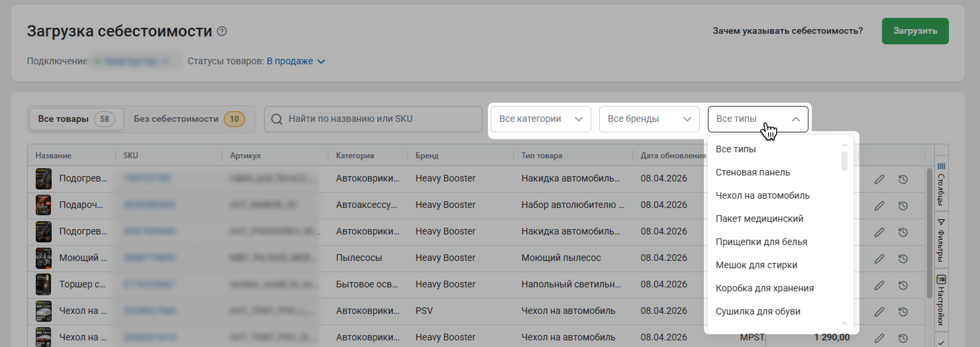Click history icon in the Торшер row

pos(903,285)
